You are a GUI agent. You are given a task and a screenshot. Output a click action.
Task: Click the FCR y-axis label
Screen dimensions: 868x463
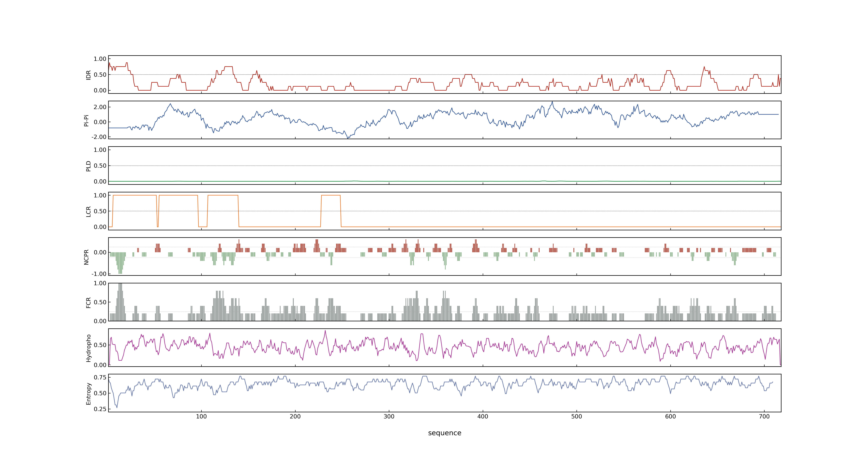[x=89, y=302]
